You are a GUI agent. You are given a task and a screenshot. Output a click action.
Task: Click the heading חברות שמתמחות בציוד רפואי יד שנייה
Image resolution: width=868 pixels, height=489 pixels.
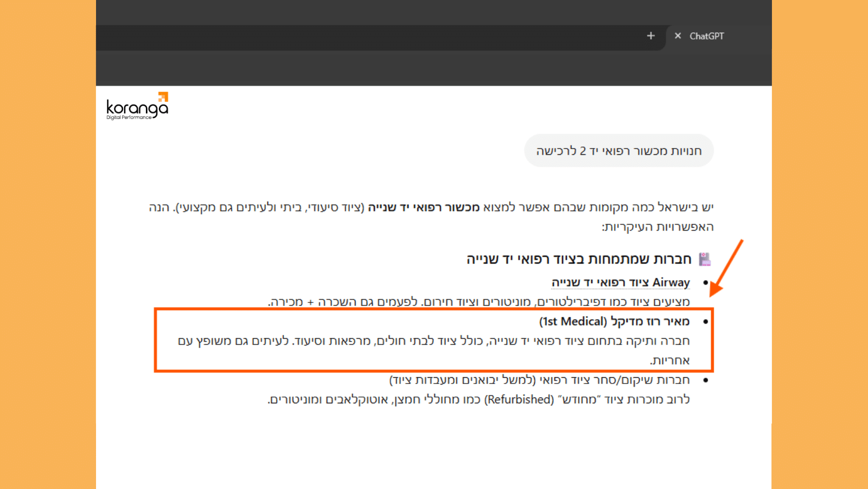pyautogui.click(x=579, y=259)
